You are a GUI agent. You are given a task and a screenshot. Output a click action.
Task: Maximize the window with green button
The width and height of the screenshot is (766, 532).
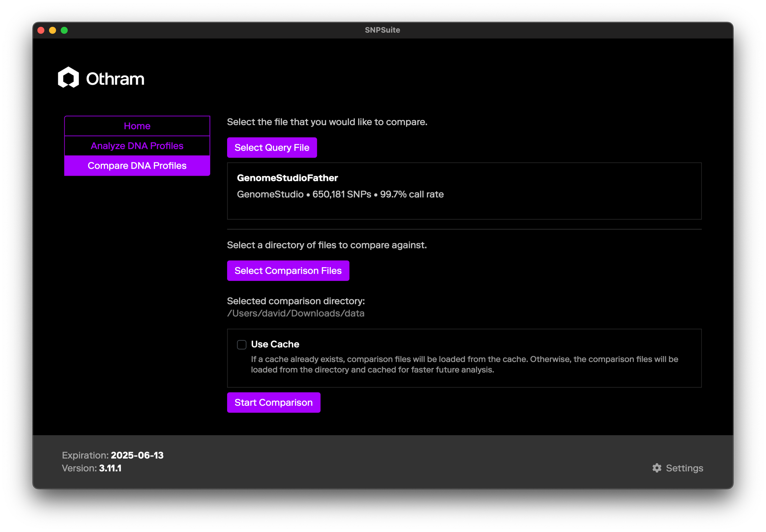coord(64,30)
